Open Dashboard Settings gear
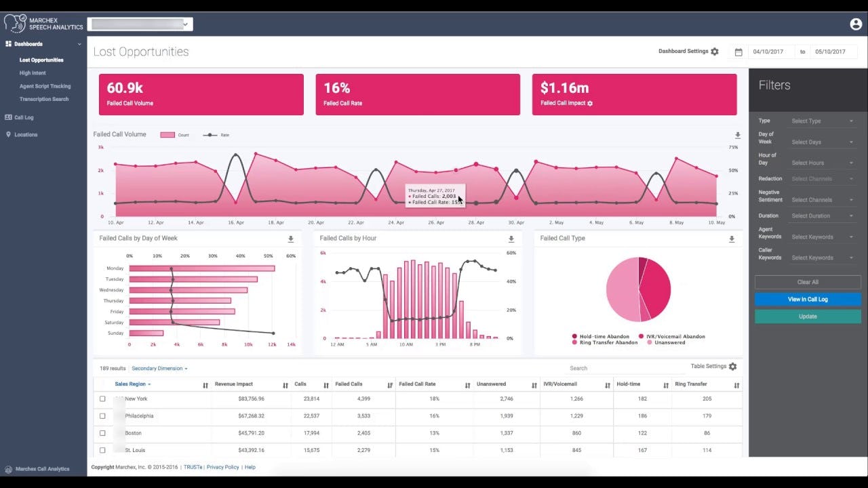868x488 pixels. point(714,51)
